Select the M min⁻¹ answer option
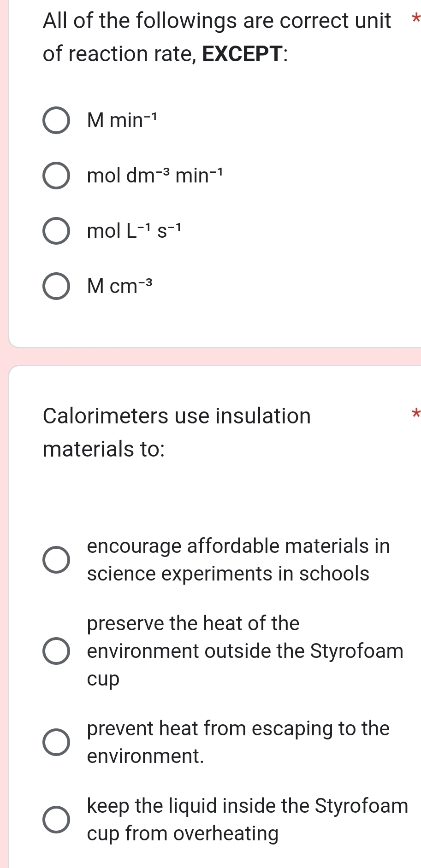This screenshot has height=868, width=421. coord(56,120)
